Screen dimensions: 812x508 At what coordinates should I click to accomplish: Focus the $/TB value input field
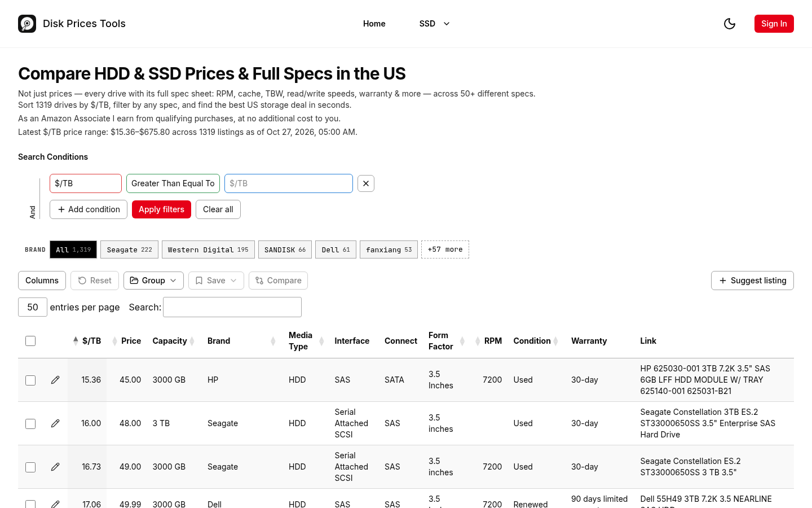(x=289, y=183)
